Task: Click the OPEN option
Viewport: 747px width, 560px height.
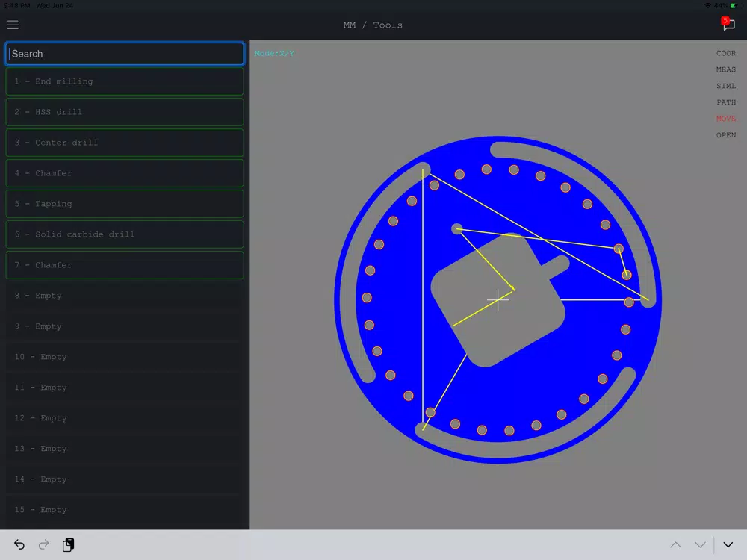Action: [725, 135]
